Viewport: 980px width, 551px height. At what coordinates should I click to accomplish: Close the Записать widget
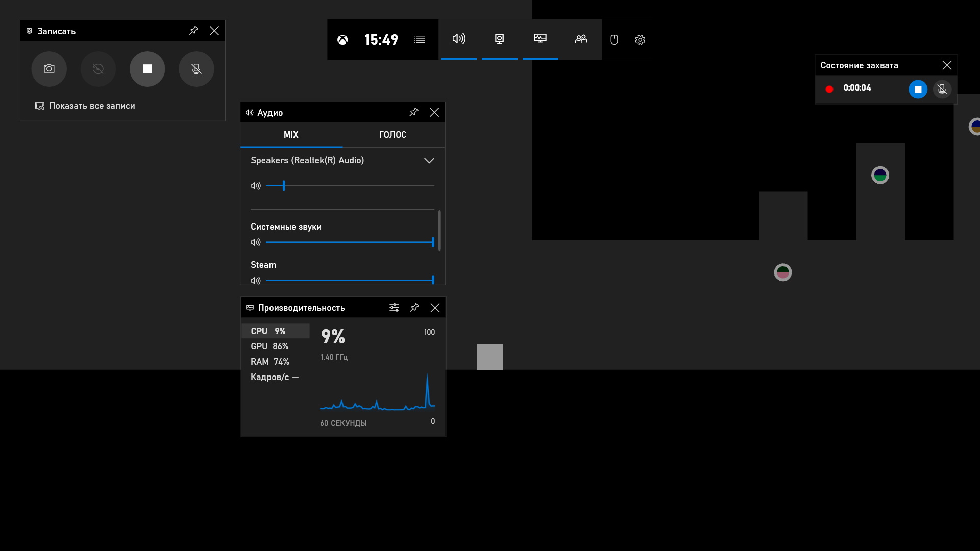coord(214,31)
